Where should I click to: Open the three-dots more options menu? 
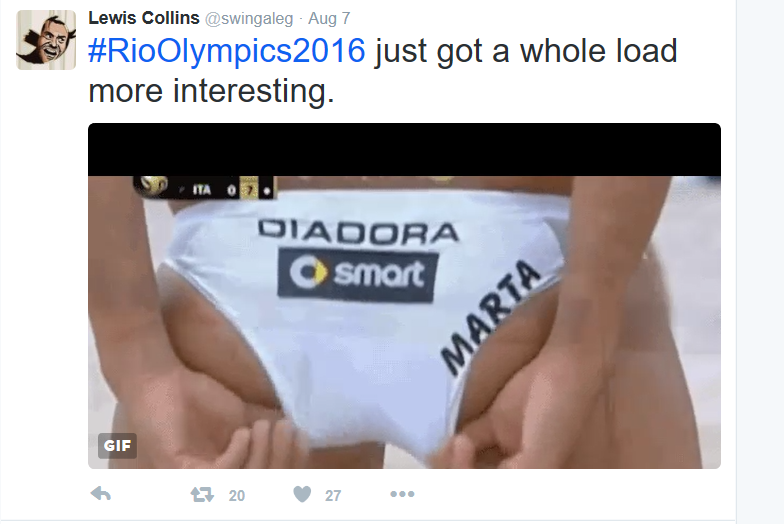point(402,494)
